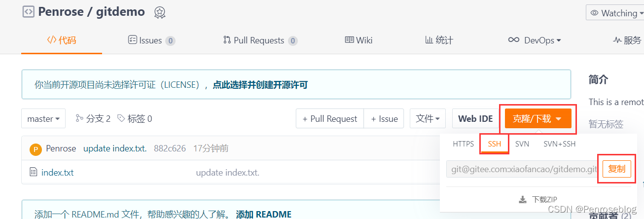Open commit hash 882c626

[x=170, y=148]
